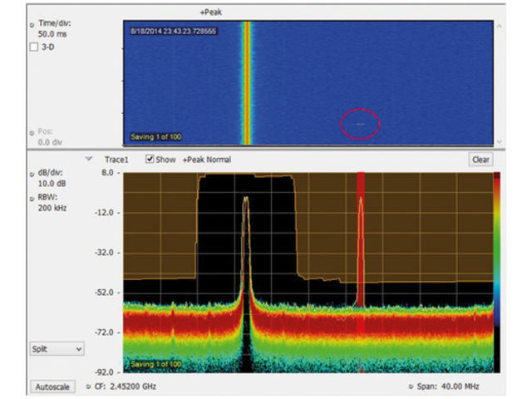This screenshot has height=399, width=532.
Task: Click the 50.0 ms Time/div value
Action: [53, 36]
